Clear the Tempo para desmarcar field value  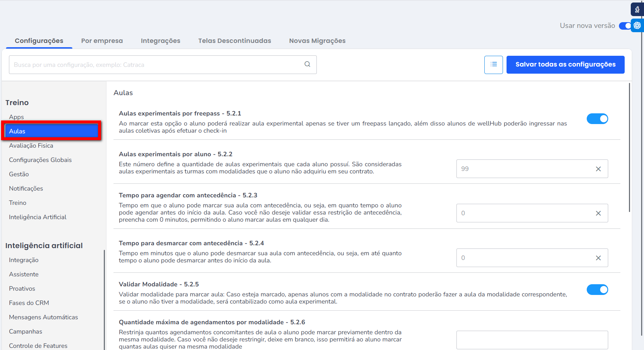(598, 258)
